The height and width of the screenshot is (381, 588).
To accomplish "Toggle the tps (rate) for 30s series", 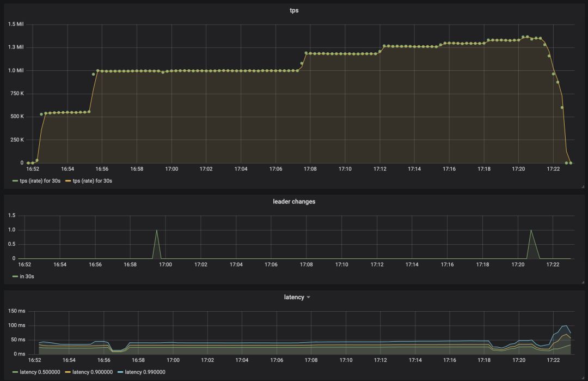I will click(92, 180).
